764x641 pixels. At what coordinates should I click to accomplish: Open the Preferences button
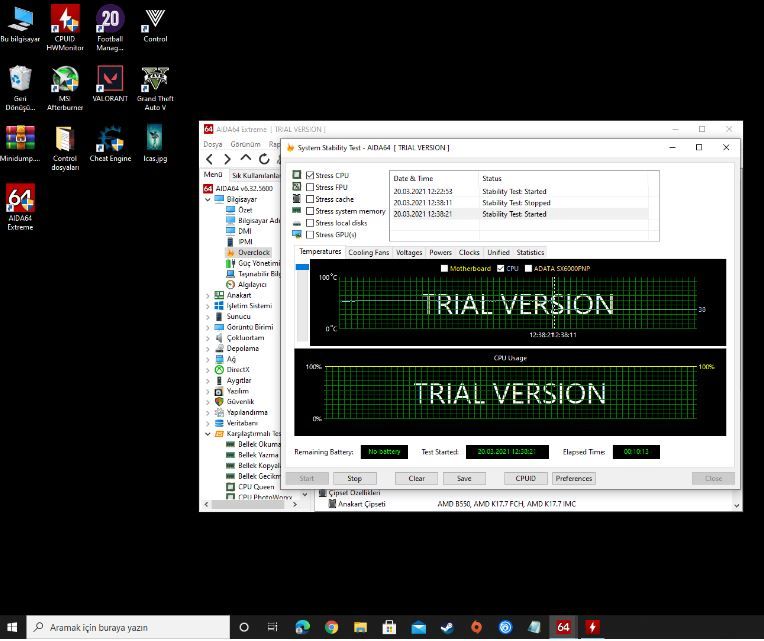(573, 479)
